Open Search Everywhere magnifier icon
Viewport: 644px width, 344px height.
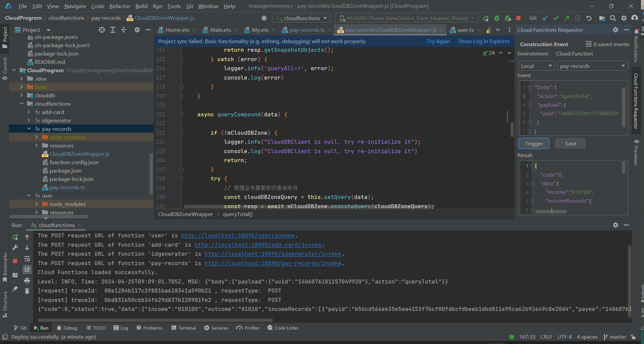coord(613,18)
